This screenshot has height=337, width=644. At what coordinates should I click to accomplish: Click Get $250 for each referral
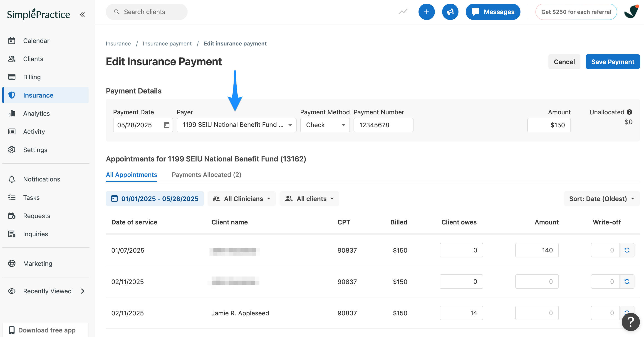click(576, 12)
